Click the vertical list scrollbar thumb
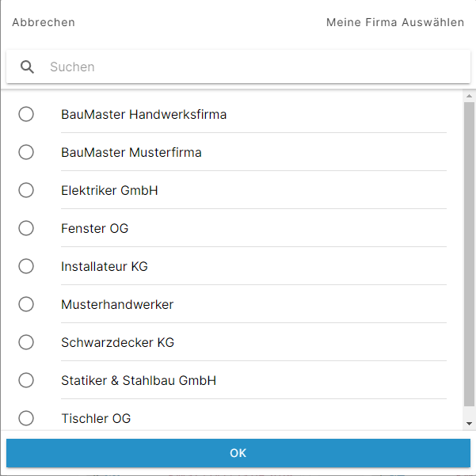This screenshot has width=476, height=476. click(469, 254)
